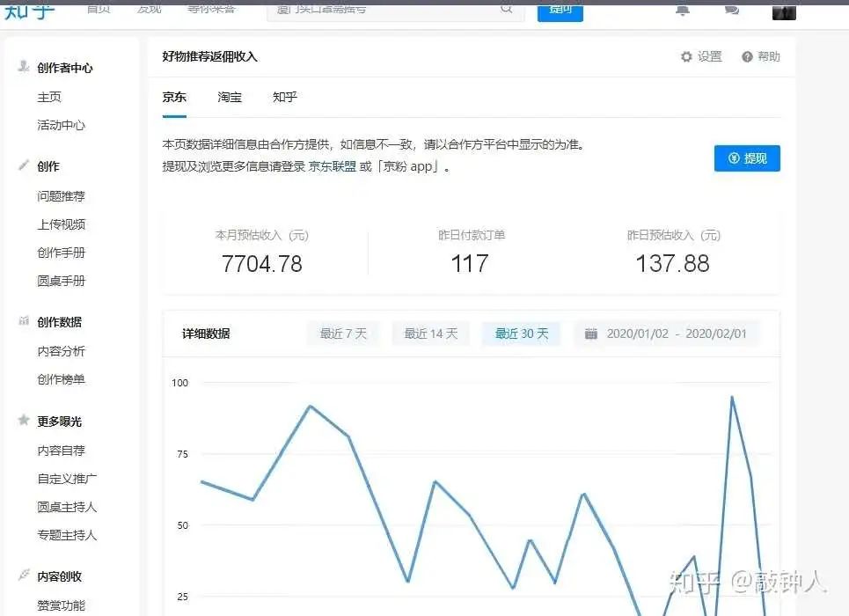
Task: Click the 创作数据 chart icon
Action: (24, 320)
